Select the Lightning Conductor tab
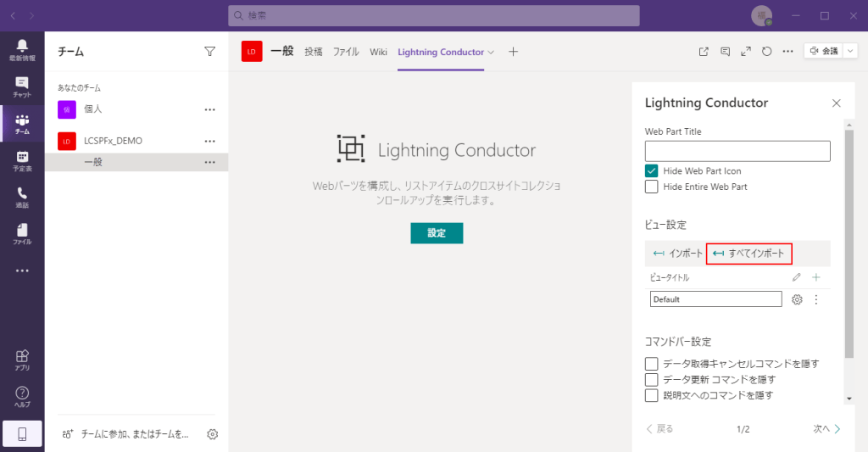The image size is (868, 452). coord(441,52)
